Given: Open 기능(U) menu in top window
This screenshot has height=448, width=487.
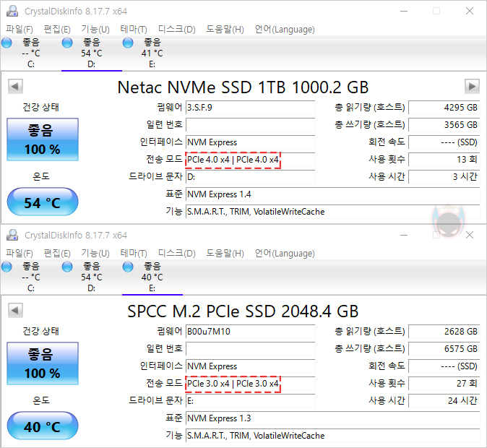Looking at the screenshot, I should click(95, 29).
